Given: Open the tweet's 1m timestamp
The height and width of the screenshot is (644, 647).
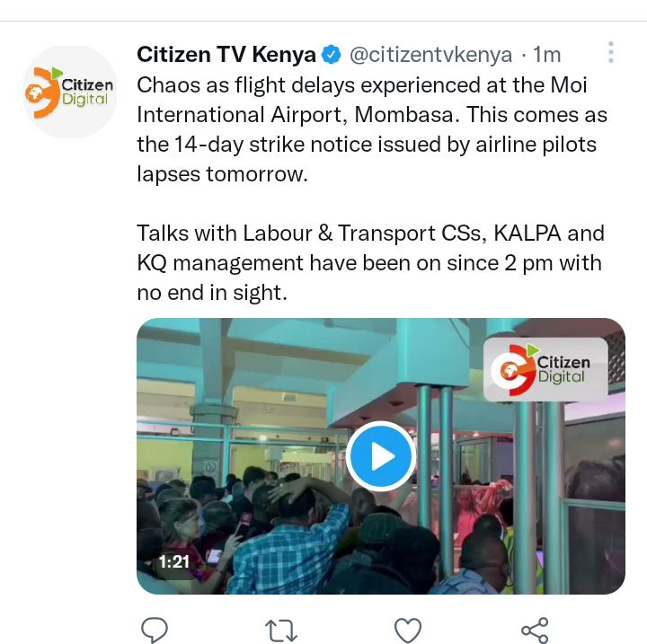Looking at the screenshot, I should pos(546,55).
